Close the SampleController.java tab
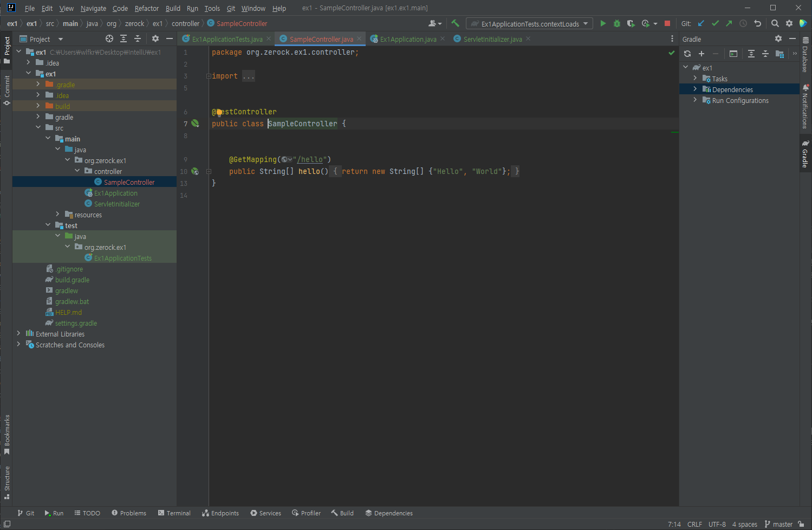 pyautogui.click(x=359, y=39)
